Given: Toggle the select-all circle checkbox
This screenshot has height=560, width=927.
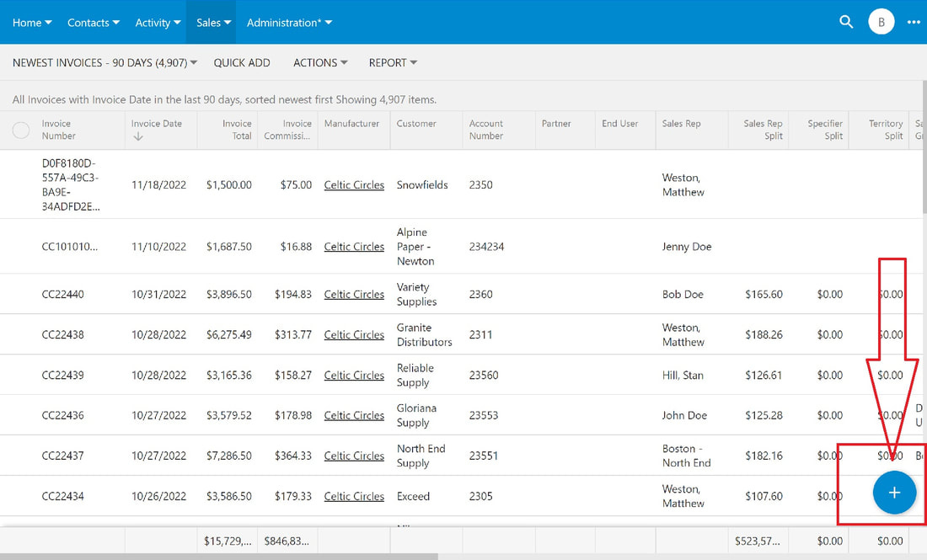Looking at the screenshot, I should coord(21,130).
